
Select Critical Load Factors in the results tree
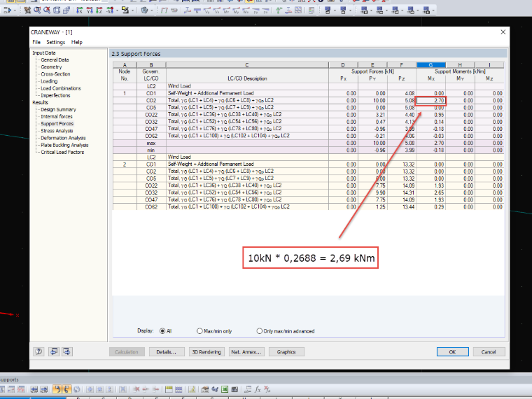click(x=62, y=152)
